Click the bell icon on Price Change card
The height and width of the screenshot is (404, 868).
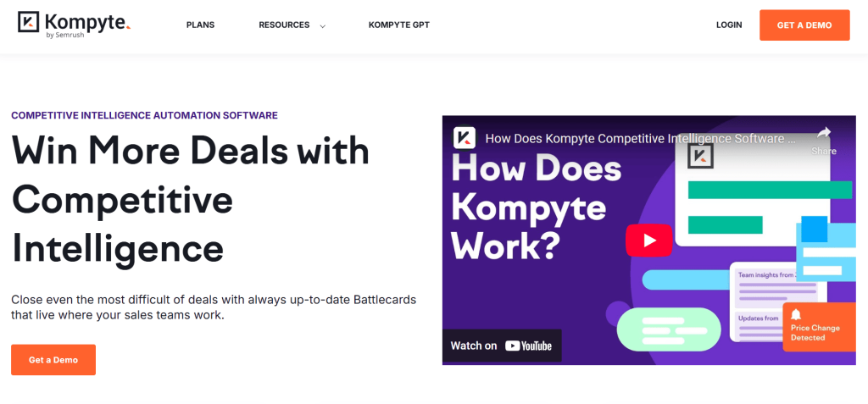[x=796, y=315]
